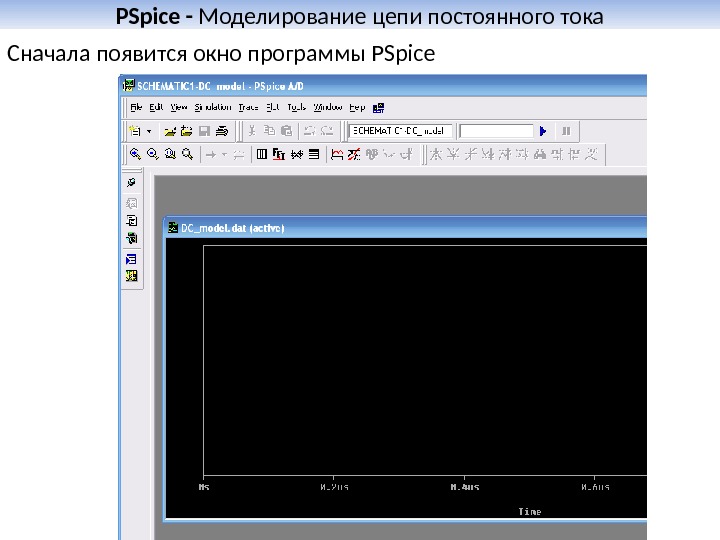Screen dimensions: 720x540
Task: Click the DC_model.dat window icon
Action: 173,228
